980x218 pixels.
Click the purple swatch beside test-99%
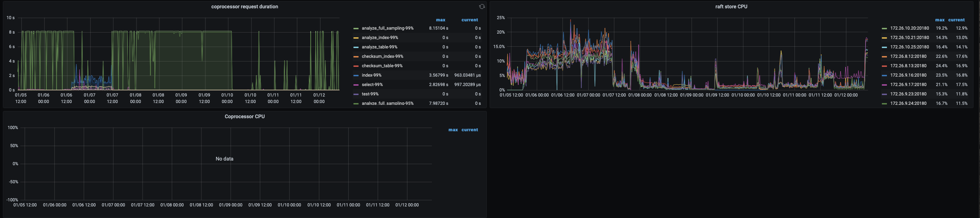point(356,94)
